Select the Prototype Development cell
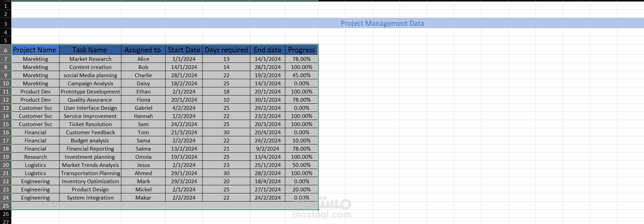644x224 pixels. tap(90, 91)
